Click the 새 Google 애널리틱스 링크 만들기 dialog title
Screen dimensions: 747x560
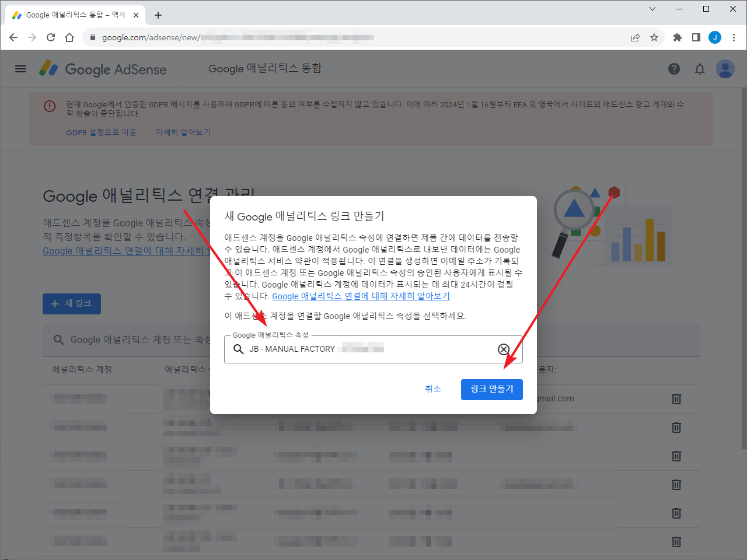(x=305, y=216)
